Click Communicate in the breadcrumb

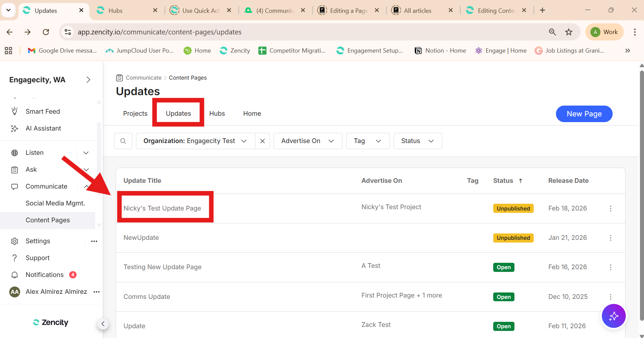point(143,78)
